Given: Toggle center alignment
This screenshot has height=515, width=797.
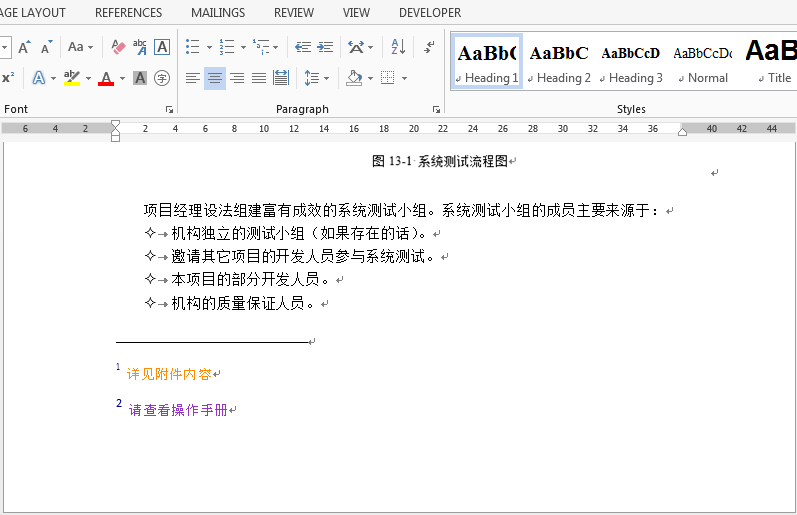Looking at the screenshot, I should pos(215,78).
